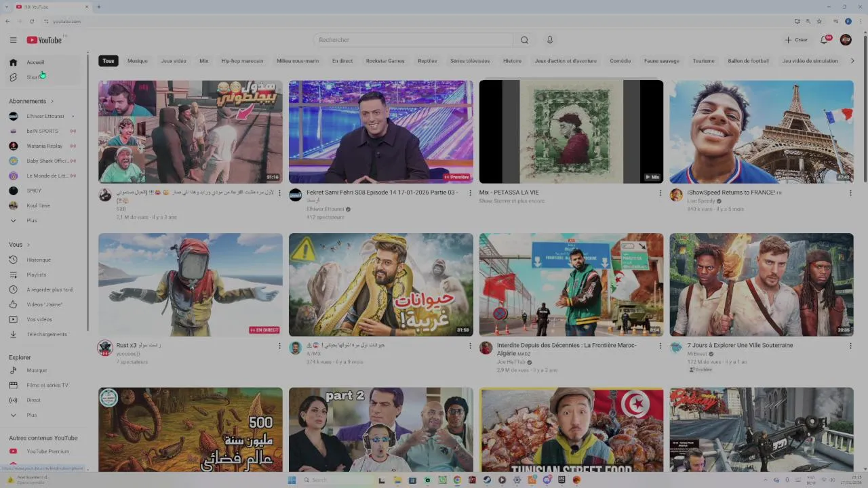Open the snake animals video thumbnail
The width and height of the screenshot is (868, 488).
381,285
